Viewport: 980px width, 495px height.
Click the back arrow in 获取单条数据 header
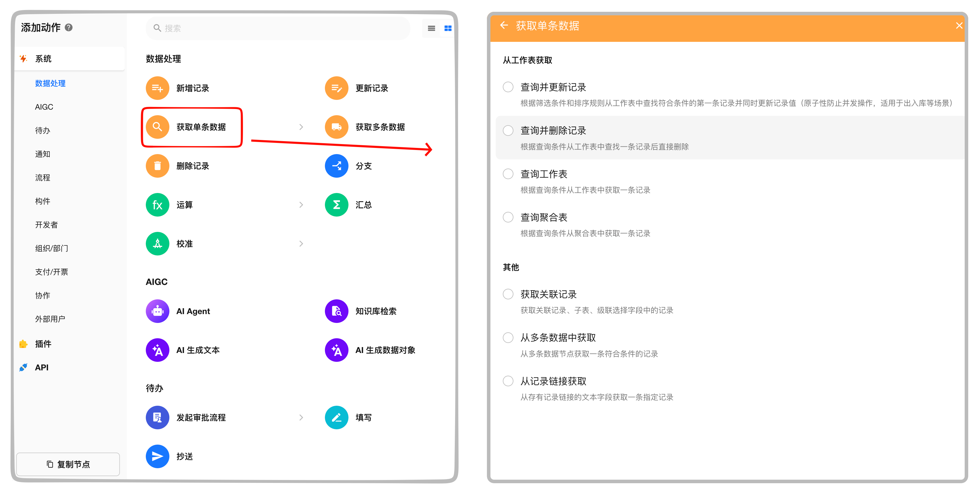tap(504, 26)
